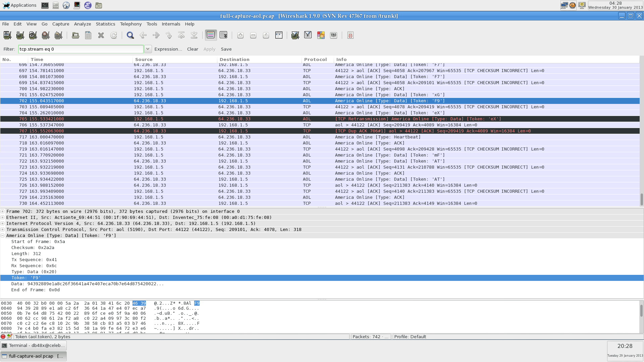This screenshot has height=362, width=644.
Task: Open the Applications panel menu
Action: 19,5
